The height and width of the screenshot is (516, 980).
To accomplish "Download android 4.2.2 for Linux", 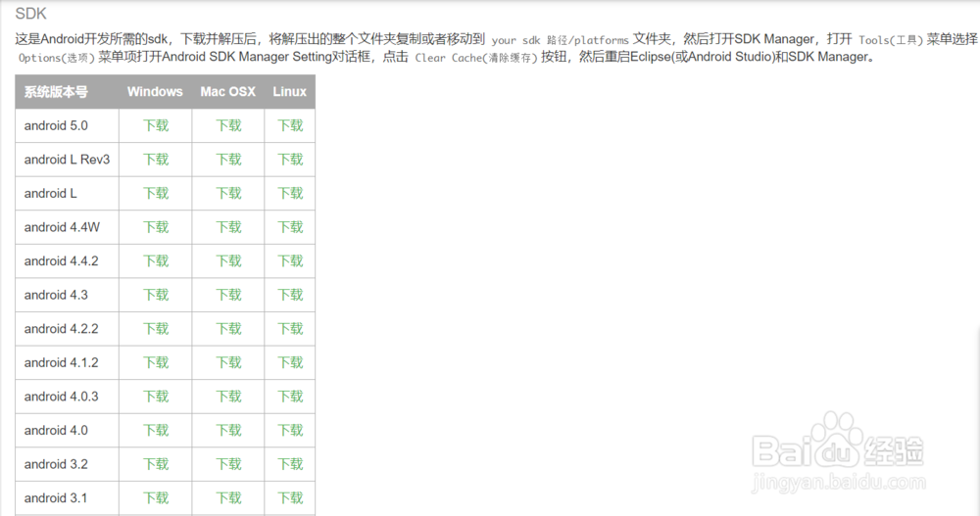I will point(290,328).
